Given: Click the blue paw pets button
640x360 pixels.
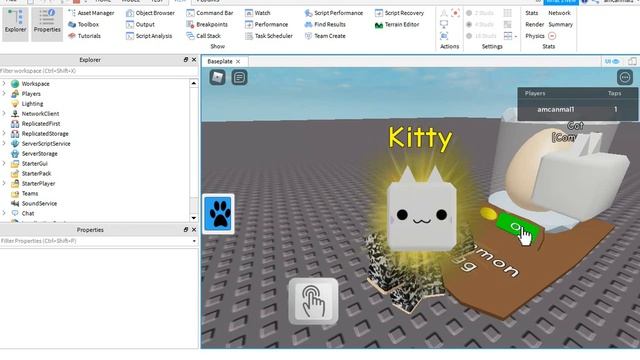Looking at the screenshot, I should [219, 214].
